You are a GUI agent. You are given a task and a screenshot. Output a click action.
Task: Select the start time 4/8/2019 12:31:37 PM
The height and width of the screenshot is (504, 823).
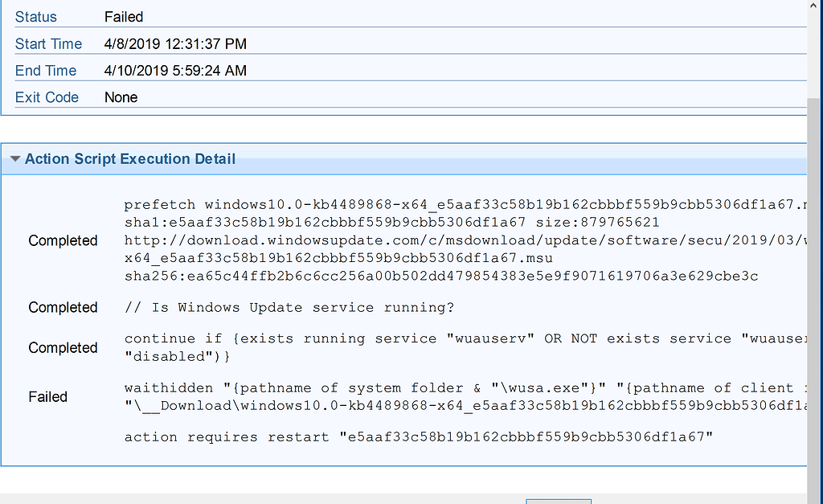click(175, 44)
